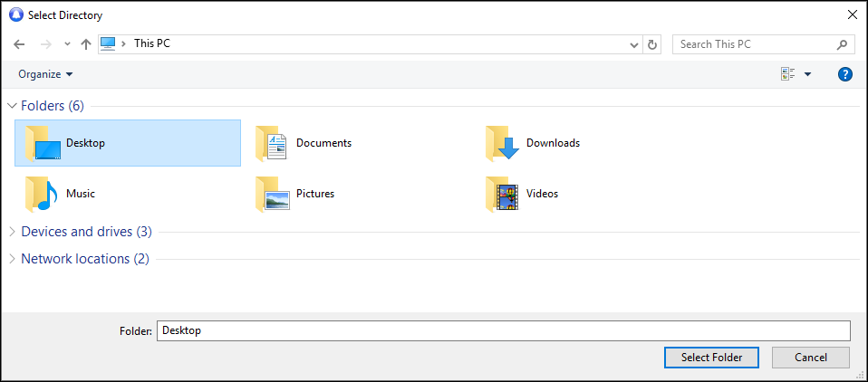Click the Back navigation arrow
This screenshot has width=868, height=382.
coord(19,44)
